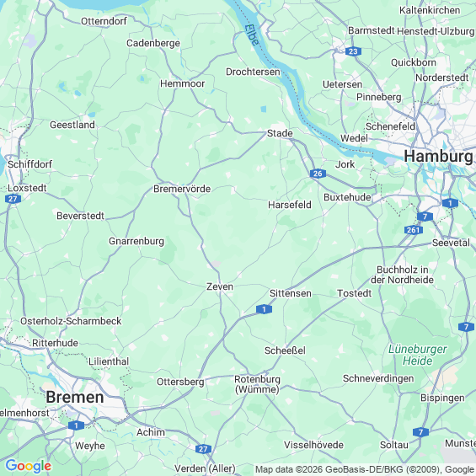The height and width of the screenshot is (476, 476).
Task: Click the A26 highway shield near Jork
Action: tap(318, 174)
